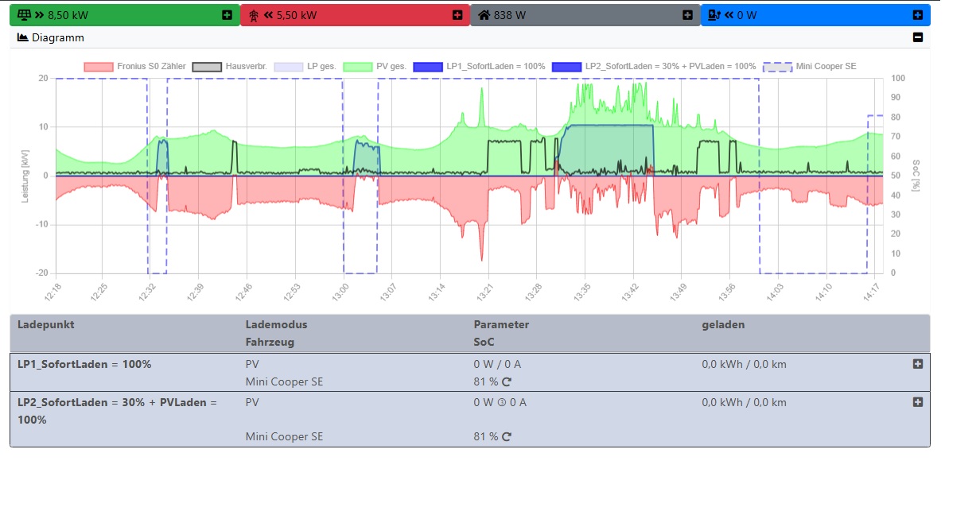The height and width of the screenshot is (515, 980).
Task: Refresh the SoC in the LP1_SofortLaden row
Action: coord(506,382)
